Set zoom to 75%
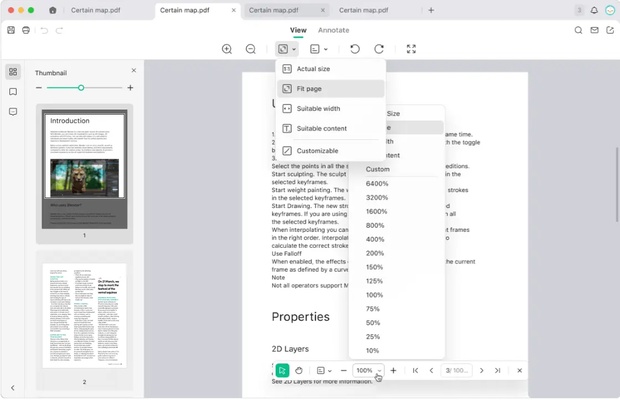 click(x=372, y=309)
